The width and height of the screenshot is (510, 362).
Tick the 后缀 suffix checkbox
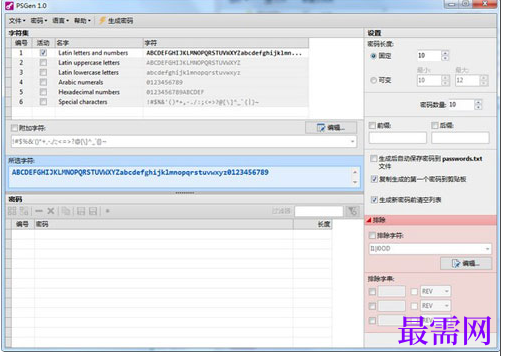click(435, 125)
